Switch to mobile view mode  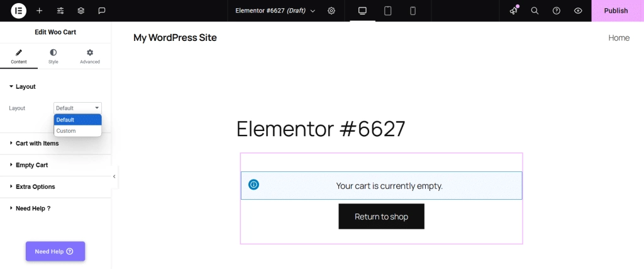point(413,11)
